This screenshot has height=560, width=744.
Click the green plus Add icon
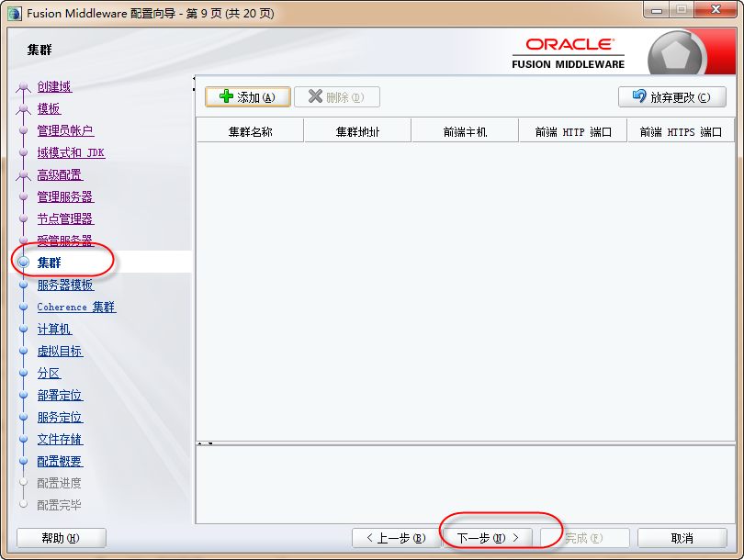[226, 96]
